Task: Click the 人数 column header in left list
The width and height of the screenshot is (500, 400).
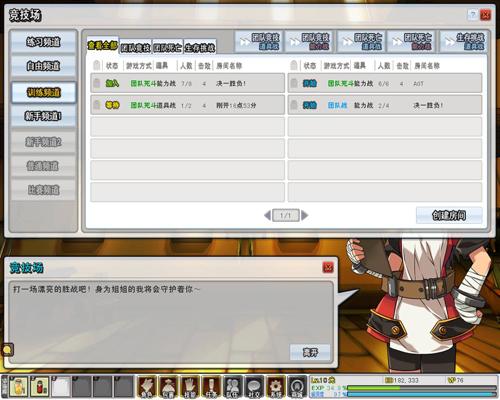Action: point(186,66)
